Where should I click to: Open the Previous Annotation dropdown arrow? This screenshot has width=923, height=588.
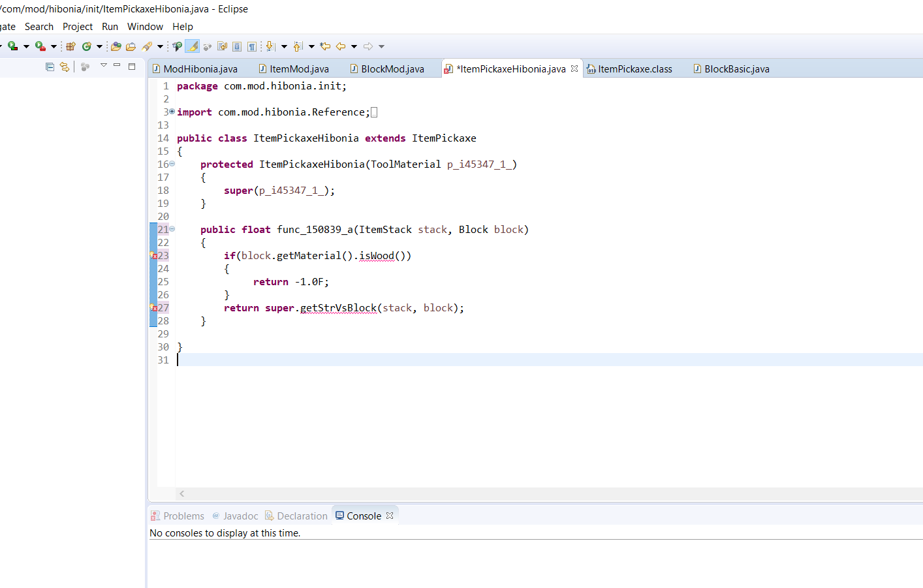click(x=311, y=46)
